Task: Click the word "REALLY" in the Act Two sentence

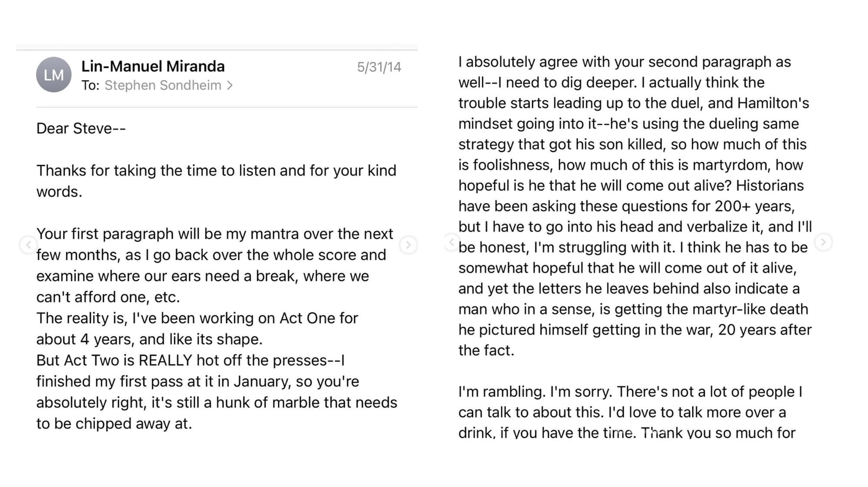Action: click(165, 361)
